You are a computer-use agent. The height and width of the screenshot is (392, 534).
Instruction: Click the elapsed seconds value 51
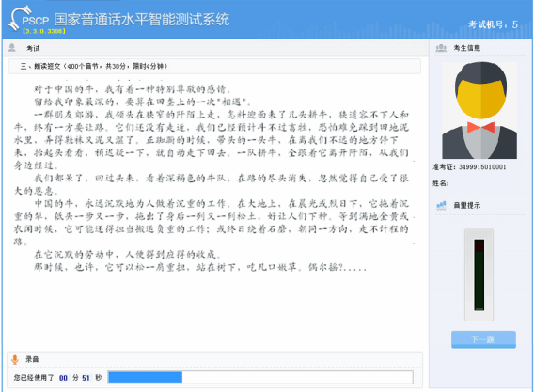86,378
